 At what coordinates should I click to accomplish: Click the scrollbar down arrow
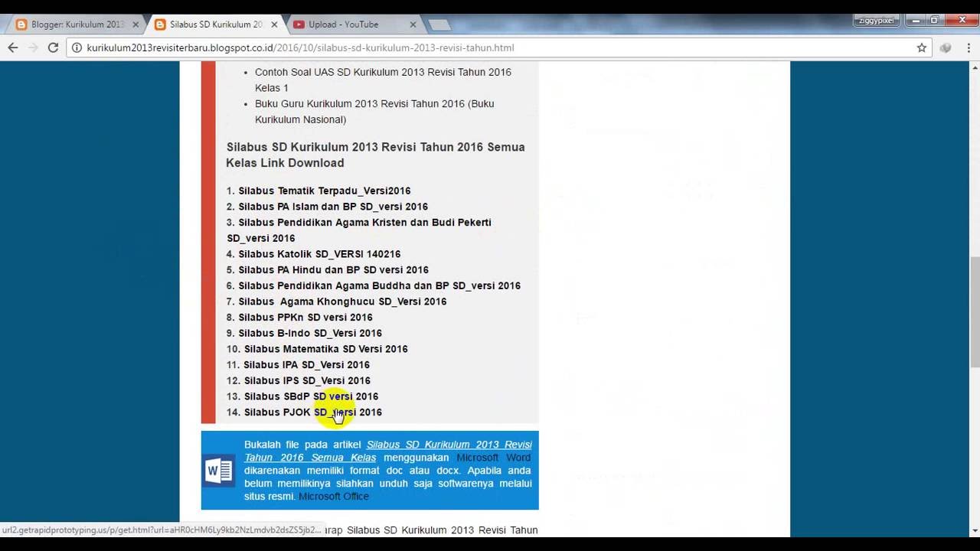[x=974, y=530]
